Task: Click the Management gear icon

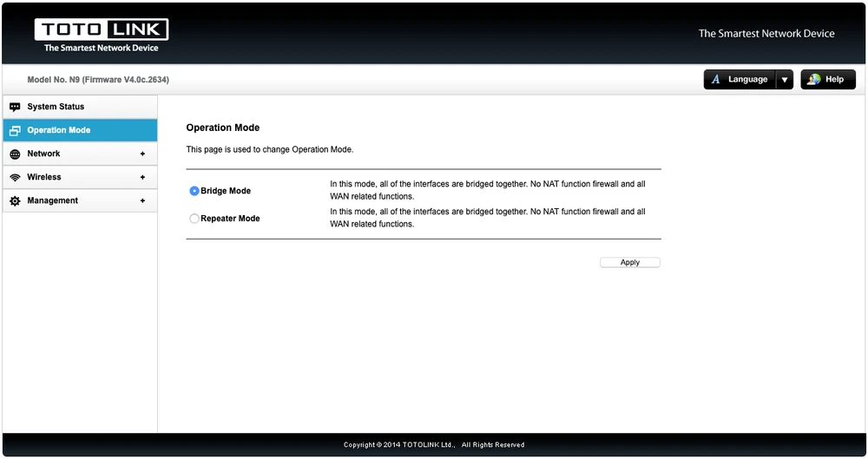Action: coord(15,200)
